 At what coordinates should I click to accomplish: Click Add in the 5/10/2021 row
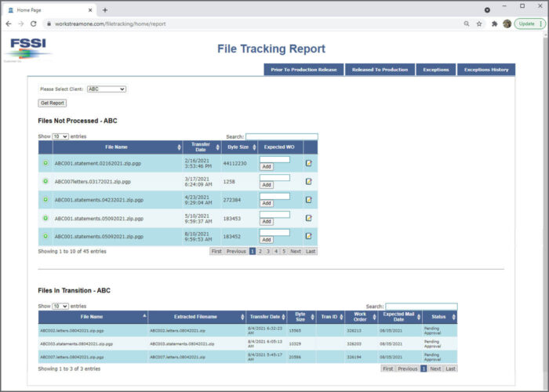[267, 222]
